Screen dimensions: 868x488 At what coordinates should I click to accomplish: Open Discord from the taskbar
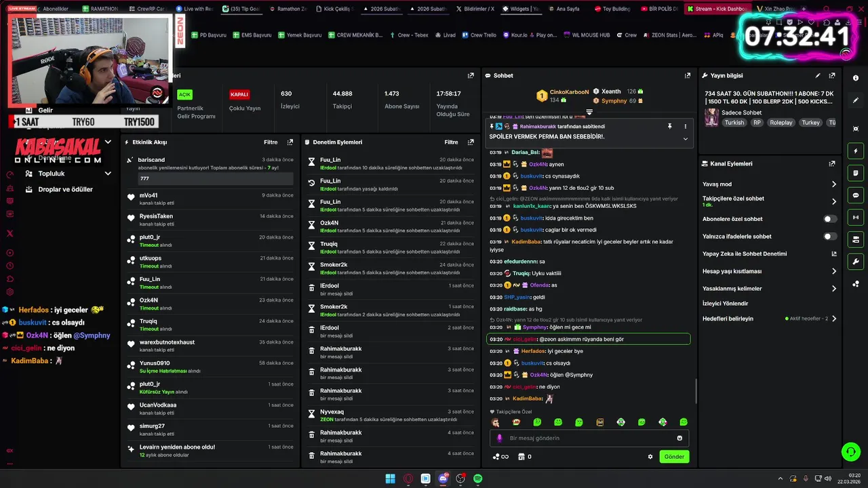coord(443,479)
